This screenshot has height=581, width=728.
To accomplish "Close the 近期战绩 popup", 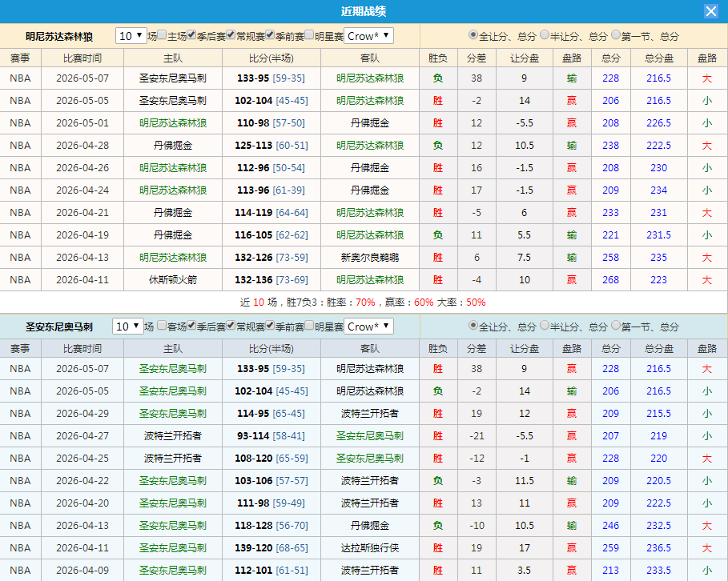I will (711, 11).
